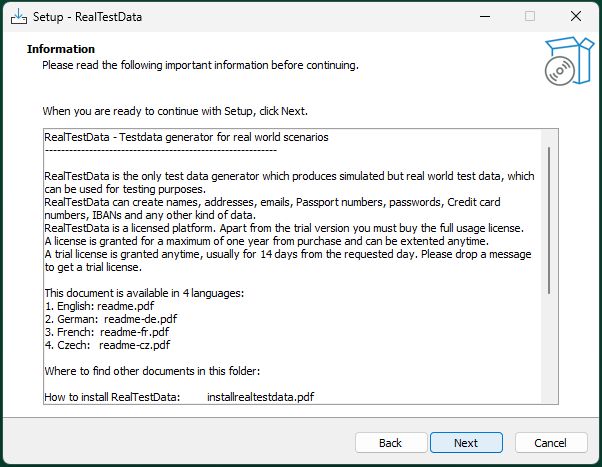Click 'How to install RealTestData:' label

(x=112, y=397)
